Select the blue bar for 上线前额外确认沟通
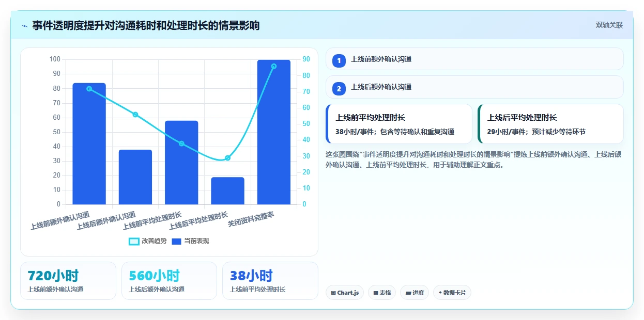 point(89,143)
